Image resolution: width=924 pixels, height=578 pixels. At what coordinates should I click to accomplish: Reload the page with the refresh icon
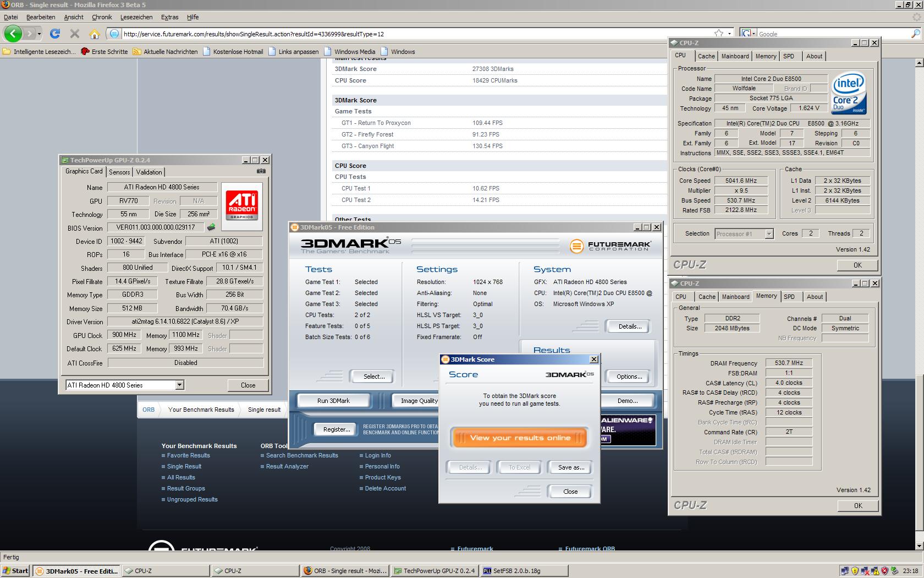(x=55, y=34)
